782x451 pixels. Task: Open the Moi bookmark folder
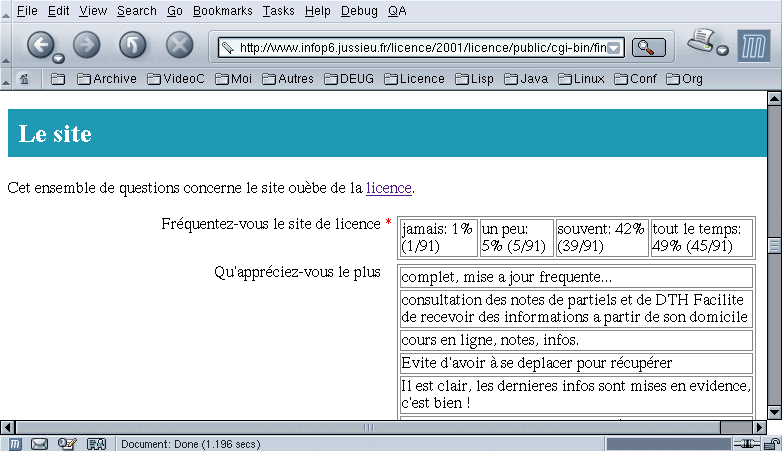coord(233,79)
